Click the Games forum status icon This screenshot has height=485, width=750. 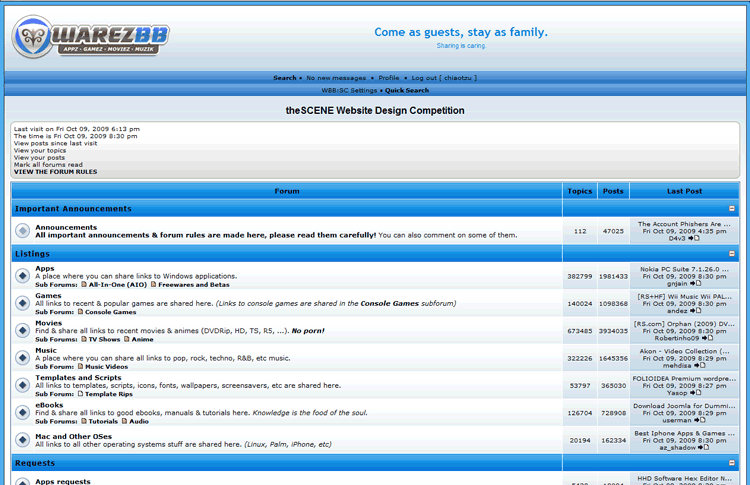(22, 303)
